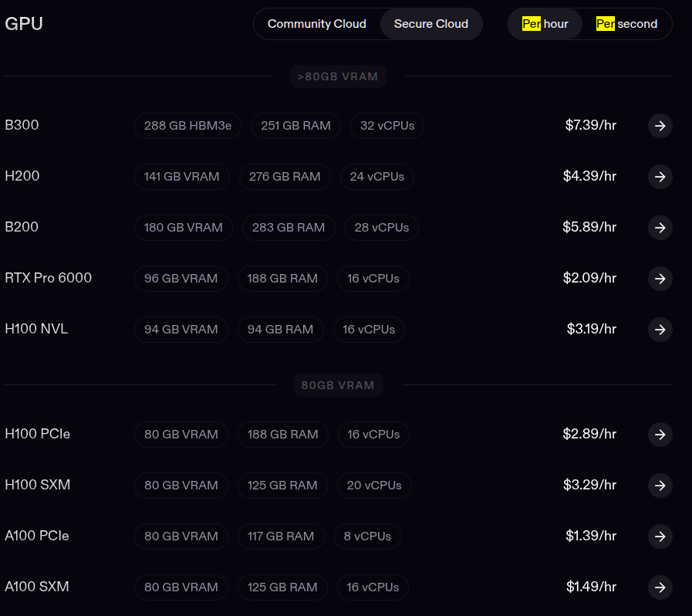Click the 94 GB RAM badge
This screenshot has width=692, height=616.
[x=280, y=330]
